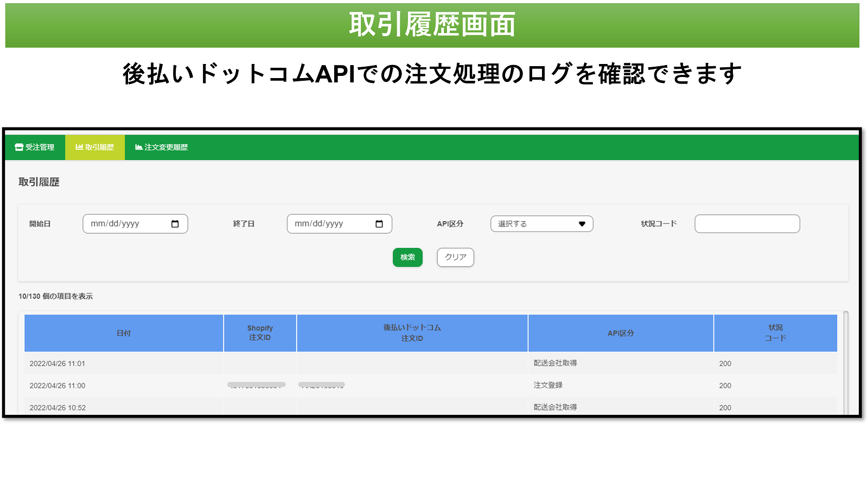
Task: Click the table's vertical scrollbar
Action: [x=846, y=363]
